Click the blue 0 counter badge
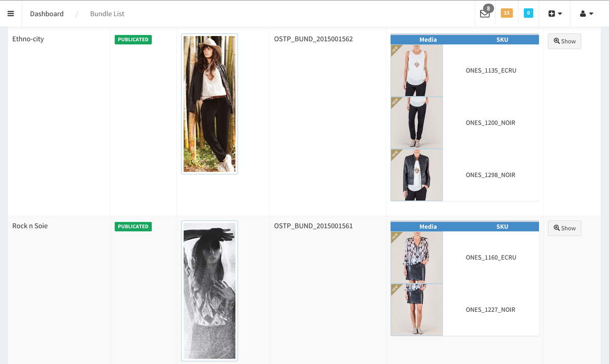The width and height of the screenshot is (609, 364). coord(528,13)
